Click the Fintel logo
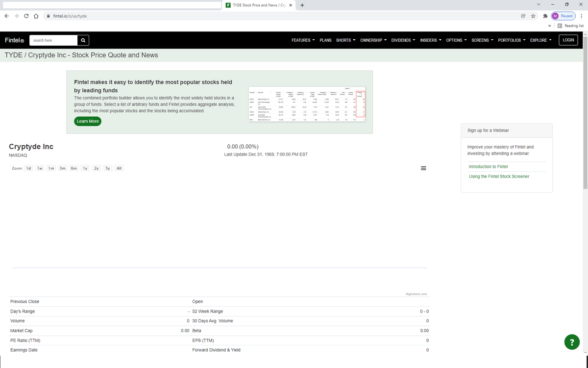 click(x=14, y=40)
